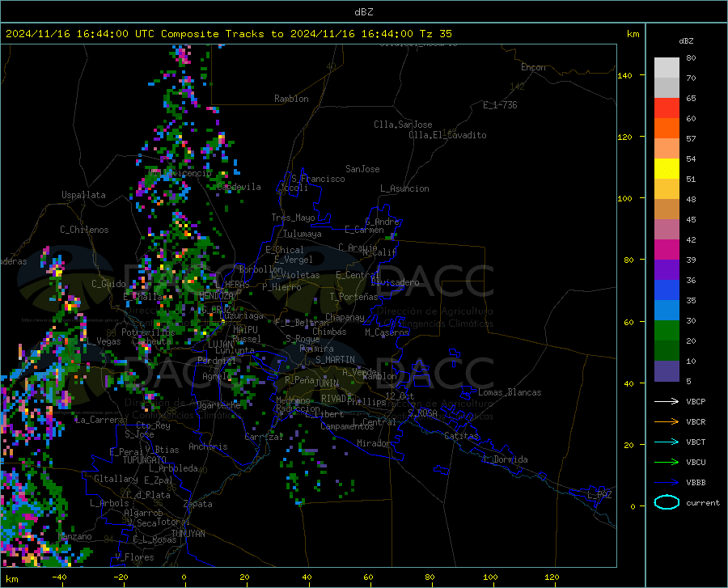
Task: Pick the red 60-65 dBZ legend swatch
Action: click(x=667, y=108)
